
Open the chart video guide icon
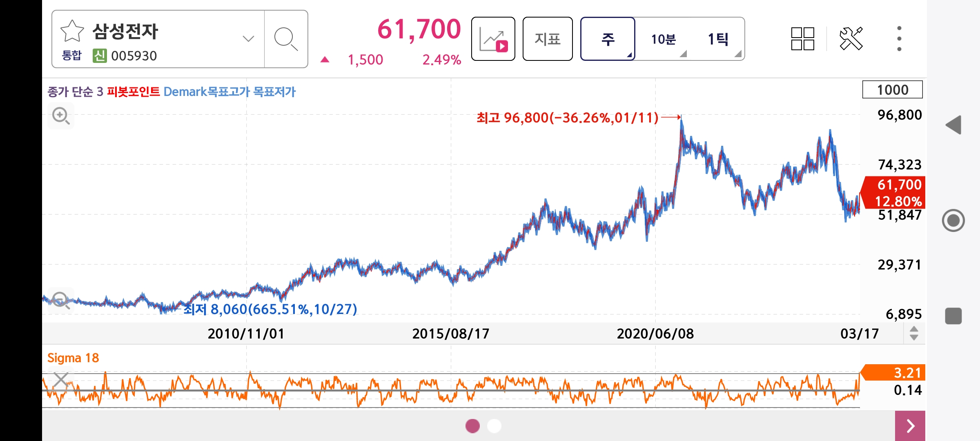pyautogui.click(x=493, y=39)
